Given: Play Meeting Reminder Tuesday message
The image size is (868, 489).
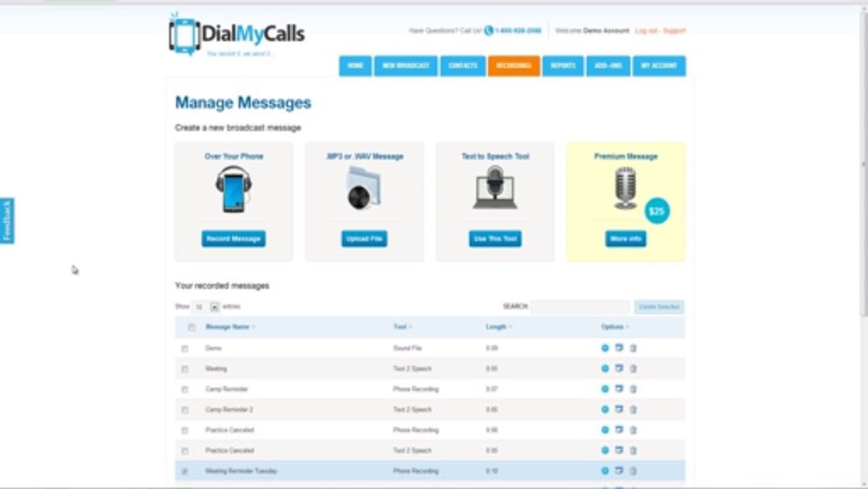Looking at the screenshot, I should pos(605,471).
